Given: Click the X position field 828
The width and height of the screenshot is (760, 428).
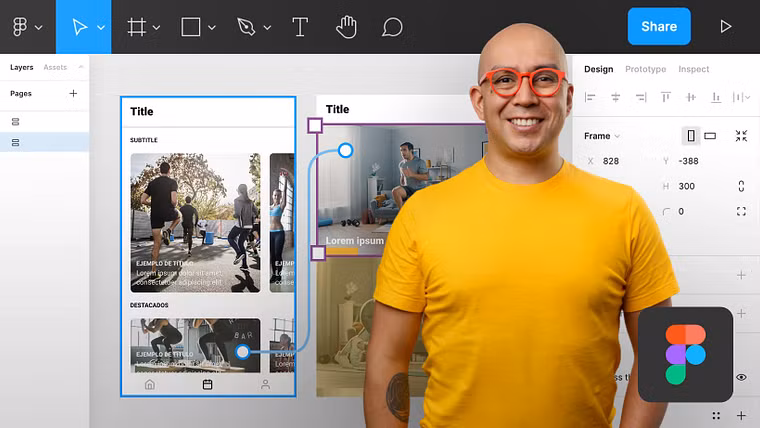Looking at the screenshot, I should coord(611,161).
